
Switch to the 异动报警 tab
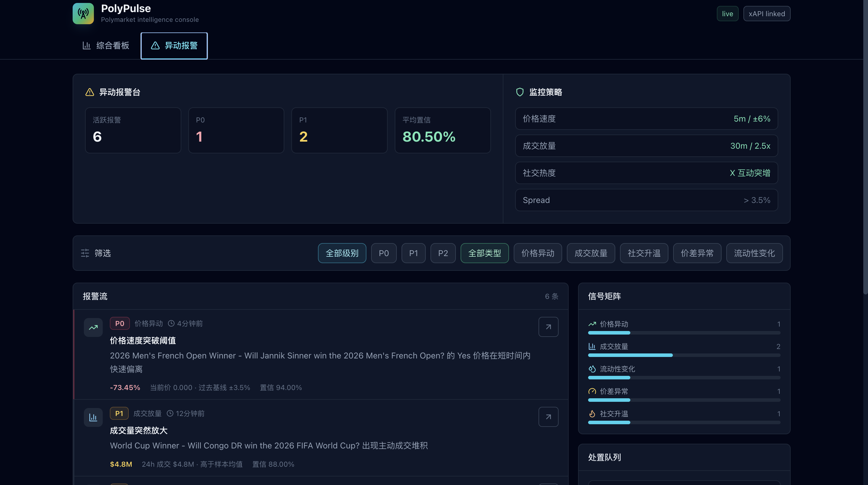(174, 46)
